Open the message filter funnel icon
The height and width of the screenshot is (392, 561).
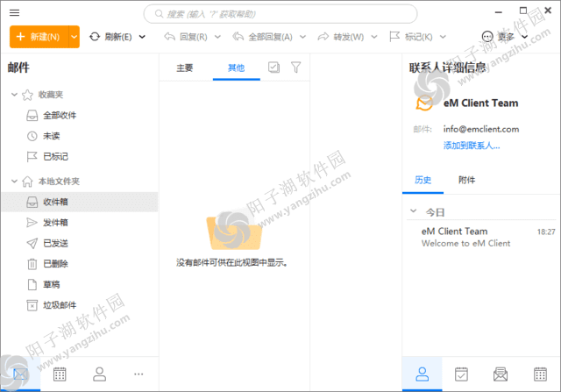pyautogui.click(x=296, y=68)
